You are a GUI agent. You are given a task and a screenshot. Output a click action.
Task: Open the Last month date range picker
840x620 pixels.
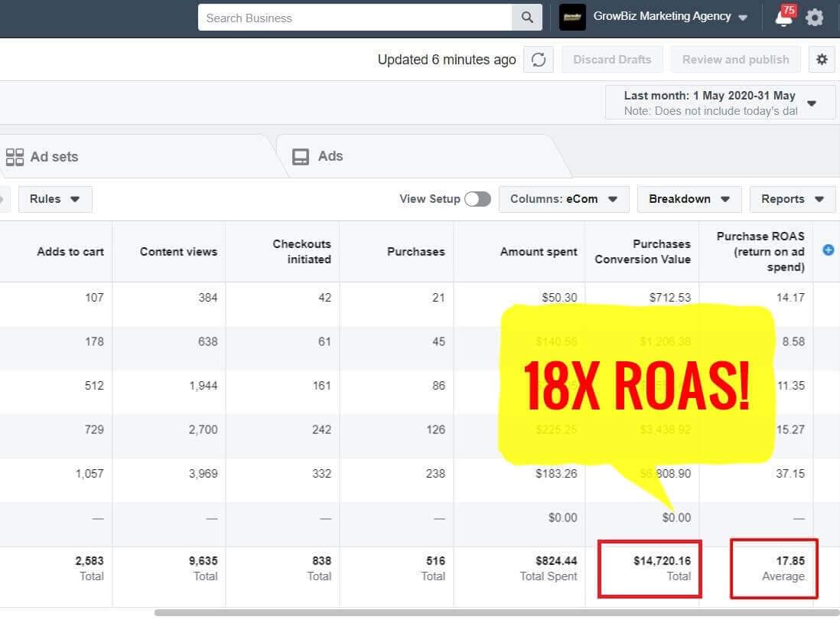tap(720, 103)
